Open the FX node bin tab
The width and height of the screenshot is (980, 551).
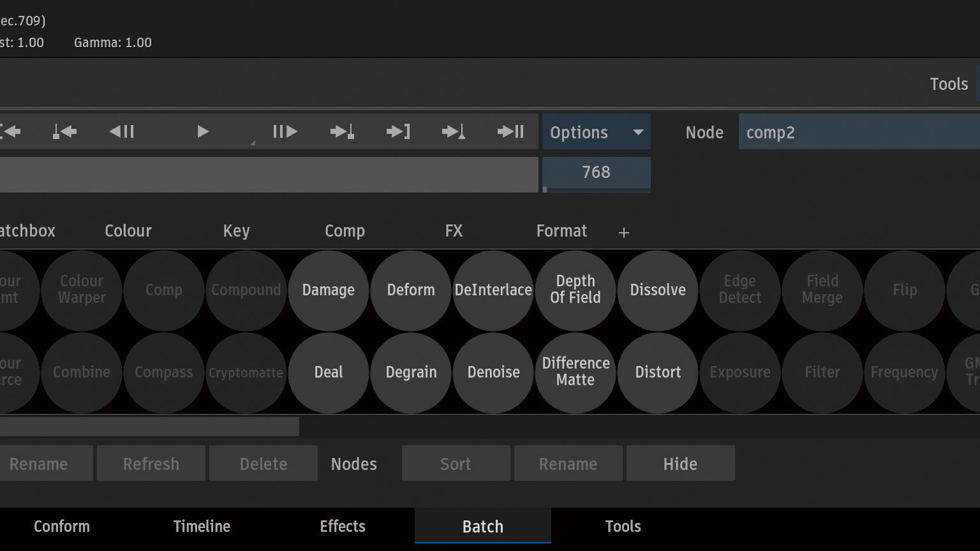coord(454,231)
